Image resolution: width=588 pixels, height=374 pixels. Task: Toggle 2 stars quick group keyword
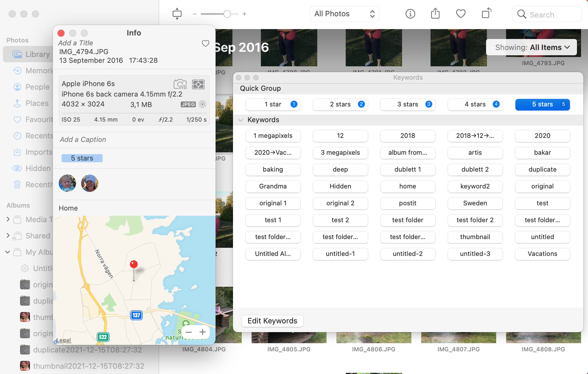pyautogui.click(x=340, y=104)
